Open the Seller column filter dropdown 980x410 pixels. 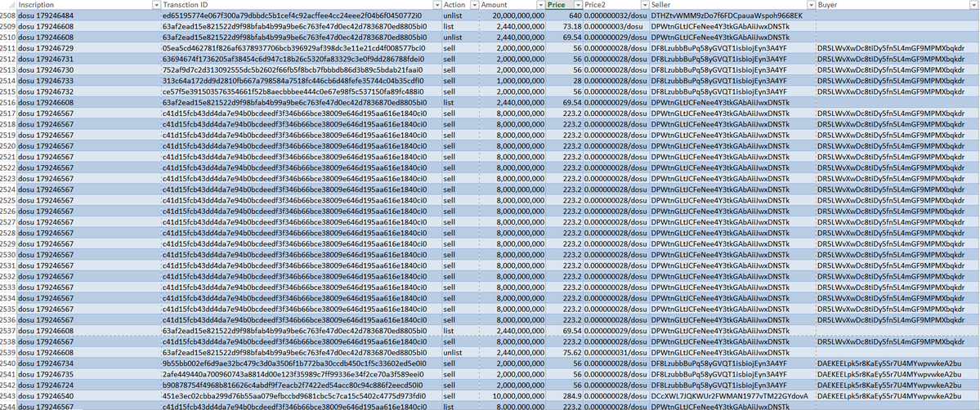click(x=810, y=4)
